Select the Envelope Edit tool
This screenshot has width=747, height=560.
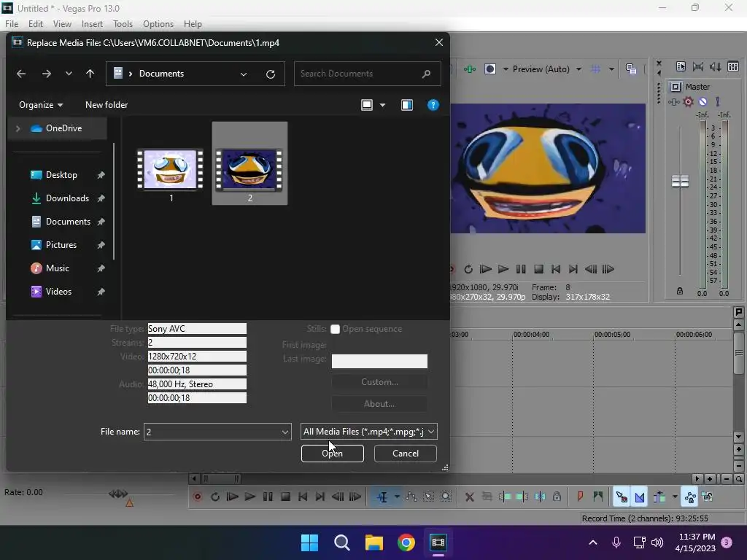[x=411, y=497]
